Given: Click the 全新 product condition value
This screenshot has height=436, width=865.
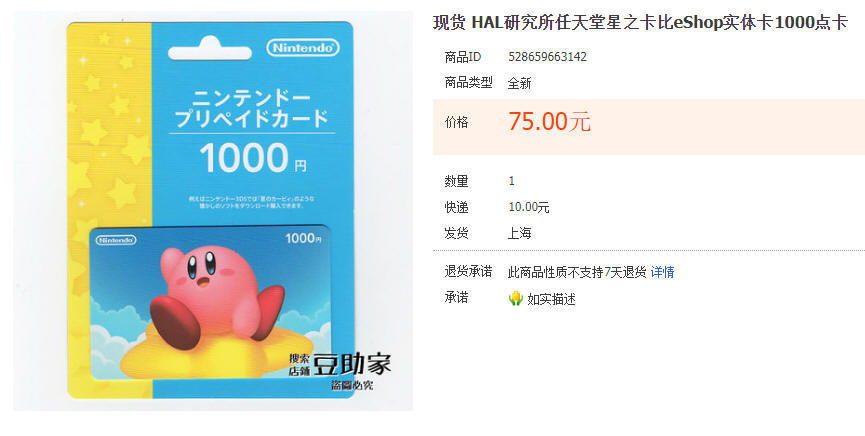Looking at the screenshot, I should coord(519,83).
